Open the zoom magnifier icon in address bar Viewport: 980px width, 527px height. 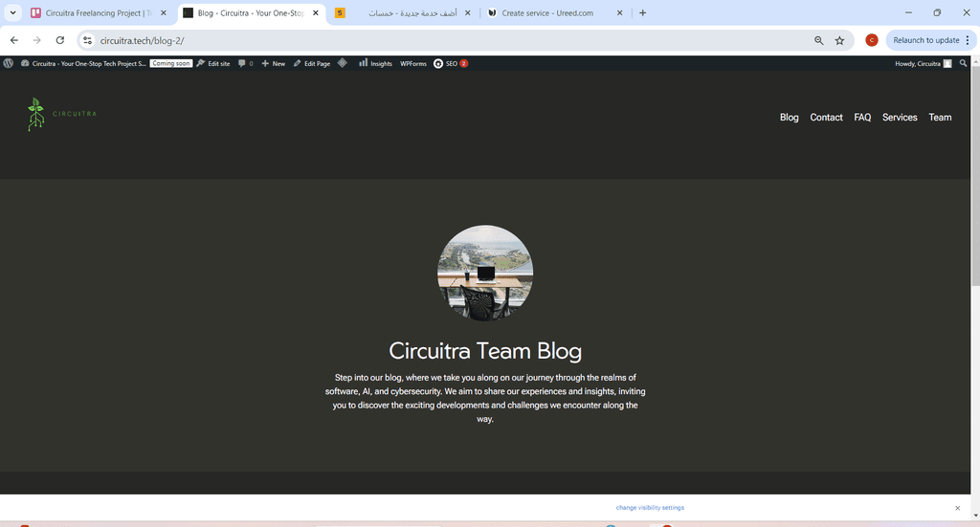coord(819,40)
